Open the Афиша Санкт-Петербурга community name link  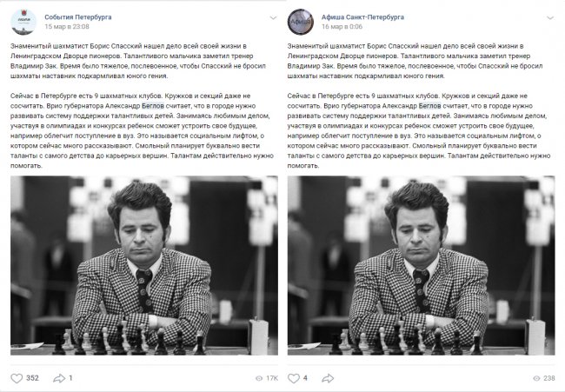coord(362,17)
